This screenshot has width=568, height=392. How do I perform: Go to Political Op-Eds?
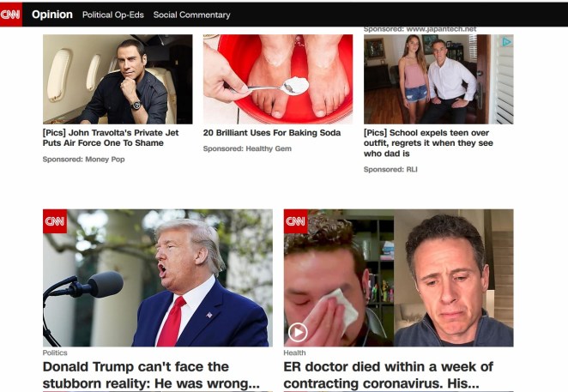pyautogui.click(x=113, y=15)
